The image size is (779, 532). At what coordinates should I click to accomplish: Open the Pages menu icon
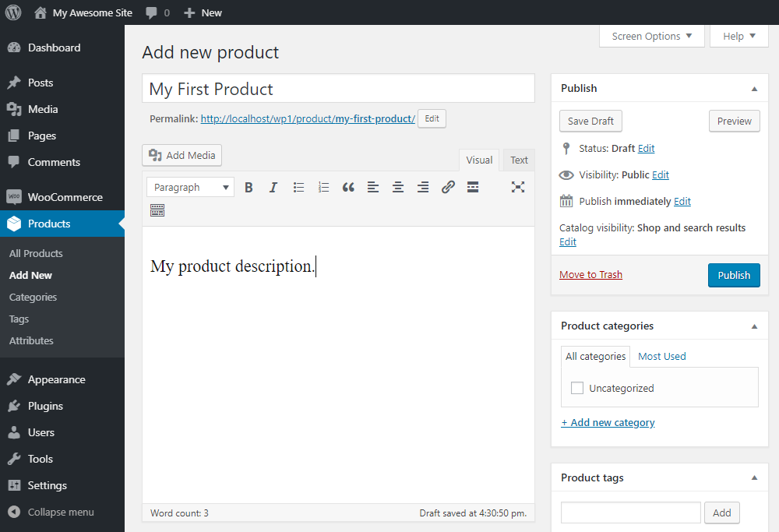pyautogui.click(x=14, y=136)
